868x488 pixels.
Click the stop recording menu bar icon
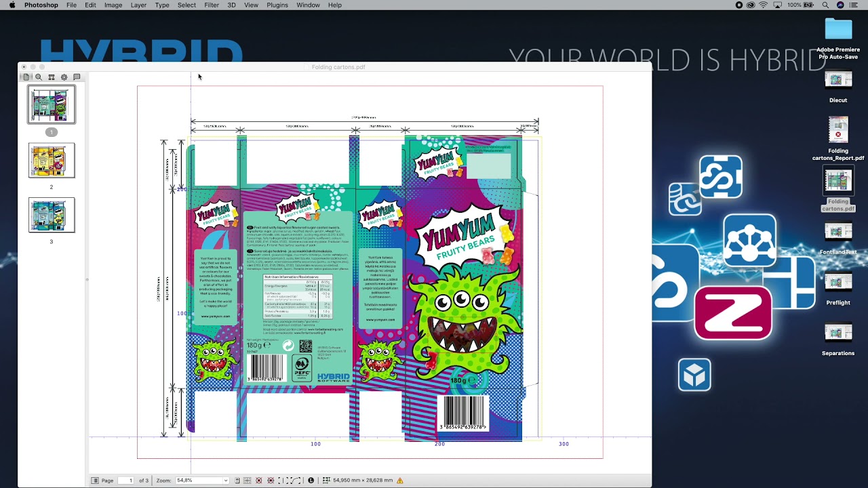739,5
